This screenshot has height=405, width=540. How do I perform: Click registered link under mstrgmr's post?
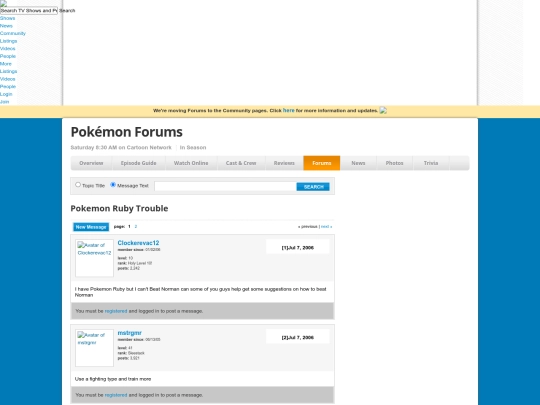pyautogui.click(x=116, y=395)
